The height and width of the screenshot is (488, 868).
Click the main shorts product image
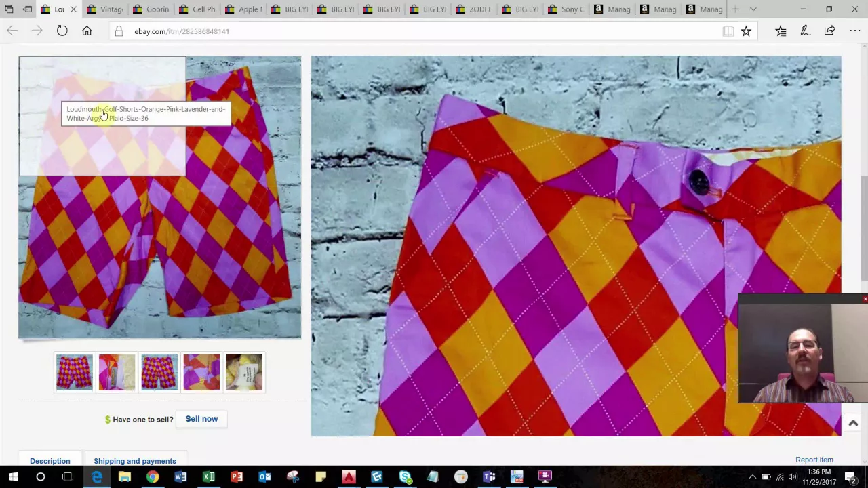click(x=160, y=197)
